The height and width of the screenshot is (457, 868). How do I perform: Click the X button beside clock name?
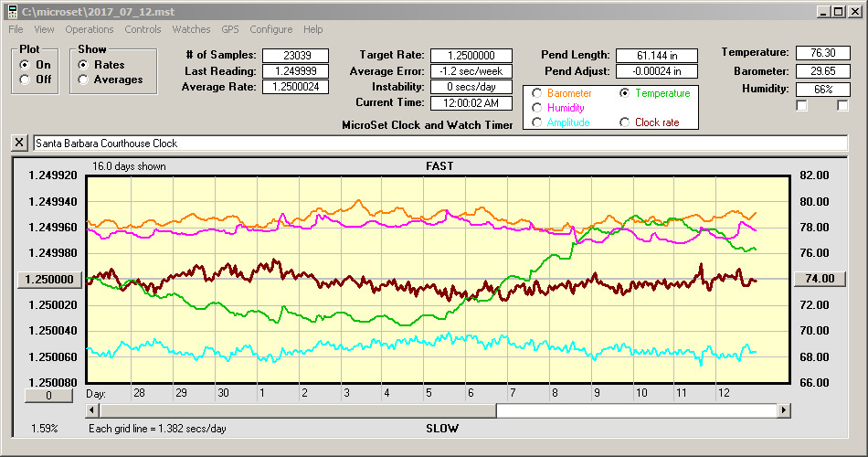pyautogui.click(x=19, y=143)
